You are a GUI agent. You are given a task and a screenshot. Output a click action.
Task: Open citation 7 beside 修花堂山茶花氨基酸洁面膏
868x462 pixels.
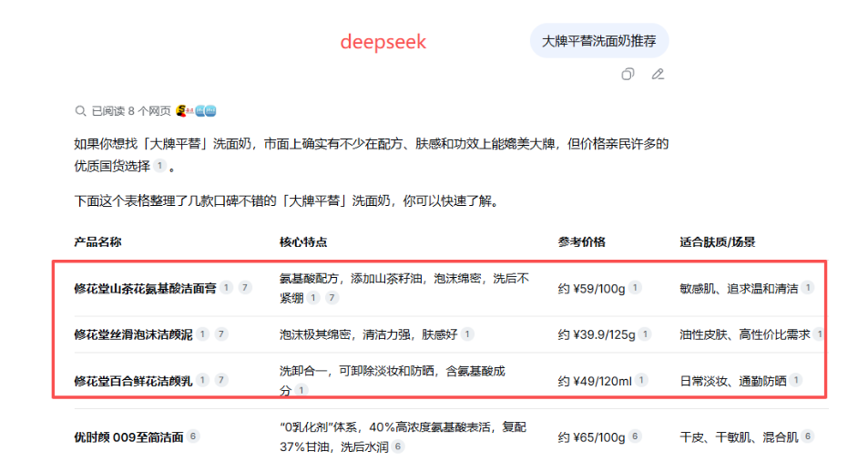pyautogui.click(x=244, y=288)
